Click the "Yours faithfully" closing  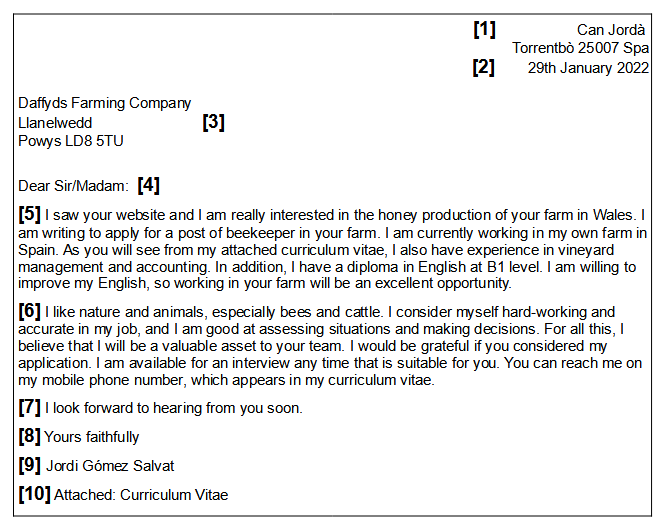pos(92,437)
